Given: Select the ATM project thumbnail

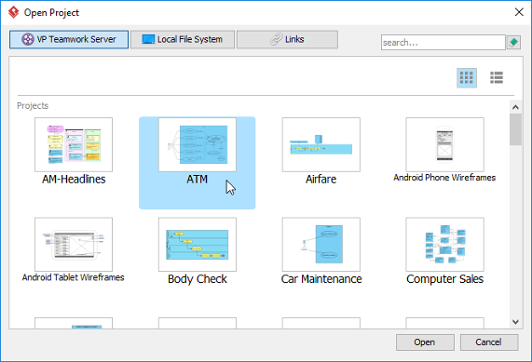Looking at the screenshot, I should [197, 145].
